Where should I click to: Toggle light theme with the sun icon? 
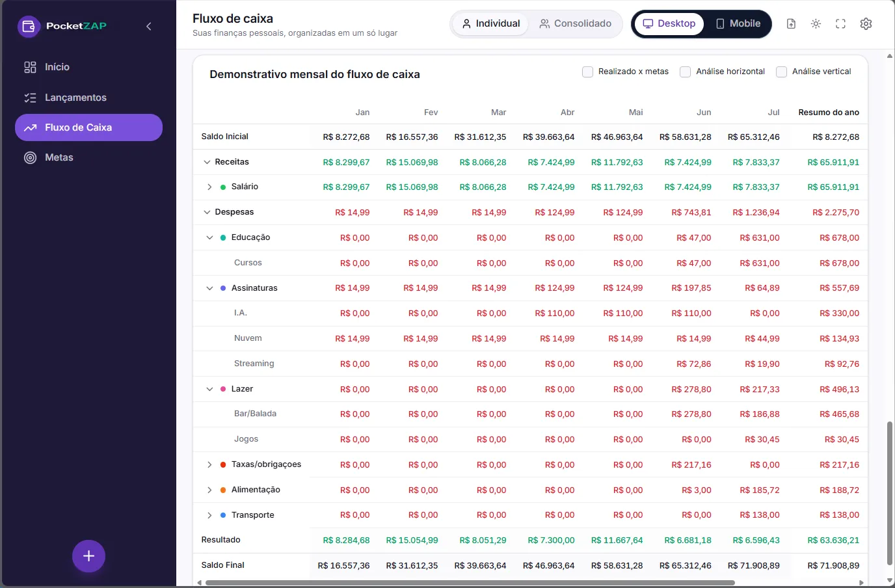(816, 24)
